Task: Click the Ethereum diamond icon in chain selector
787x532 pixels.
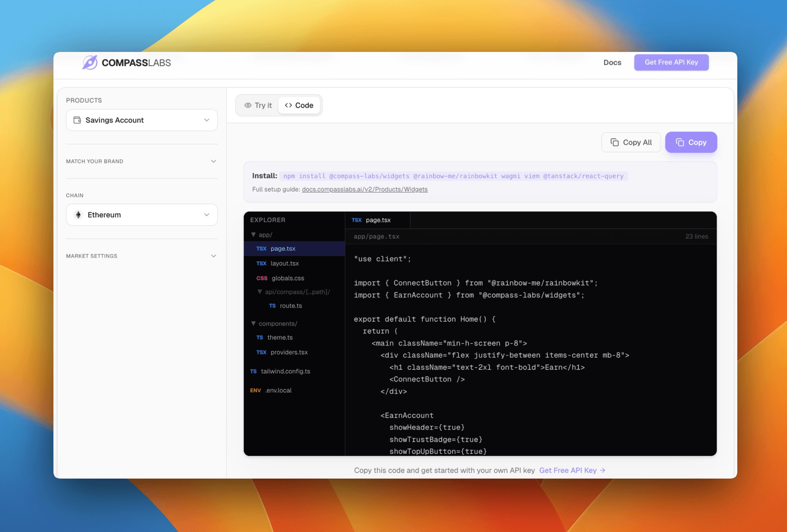Action: (x=78, y=214)
